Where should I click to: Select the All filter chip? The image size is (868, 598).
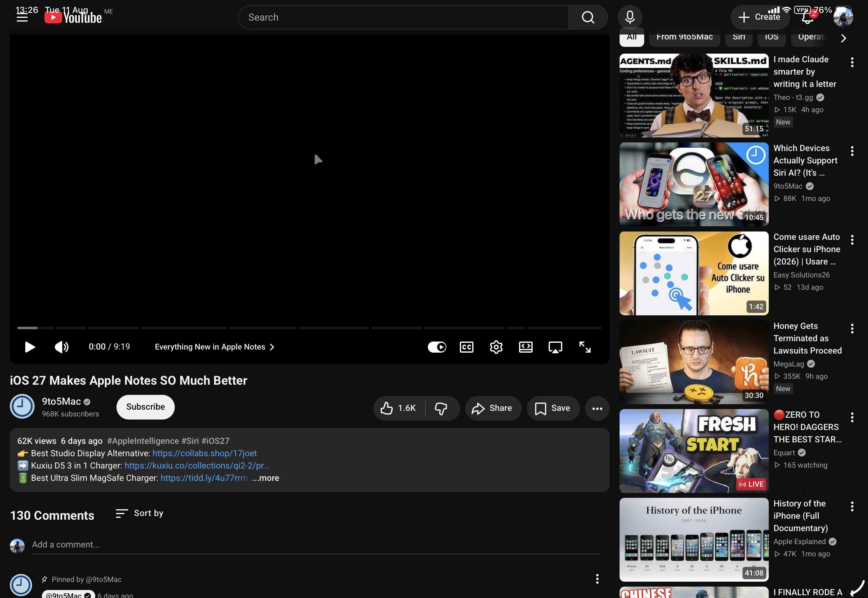[x=632, y=37]
